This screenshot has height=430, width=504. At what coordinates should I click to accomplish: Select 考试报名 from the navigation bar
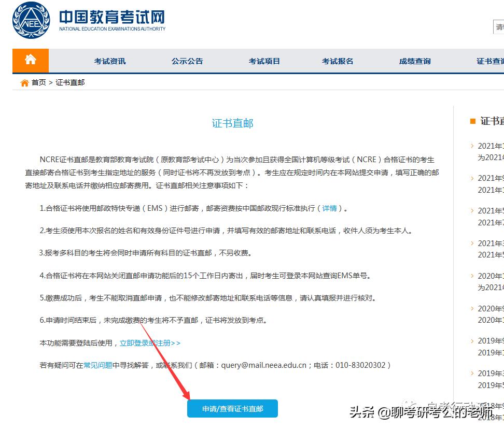pos(337,61)
